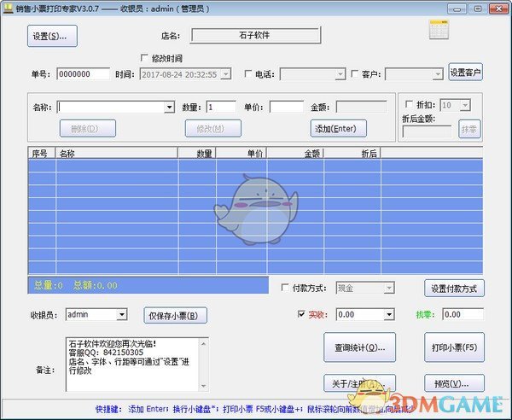Click the app icon in the title bar
The height and width of the screenshot is (420, 512).
pyautogui.click(x=8, y=9)
